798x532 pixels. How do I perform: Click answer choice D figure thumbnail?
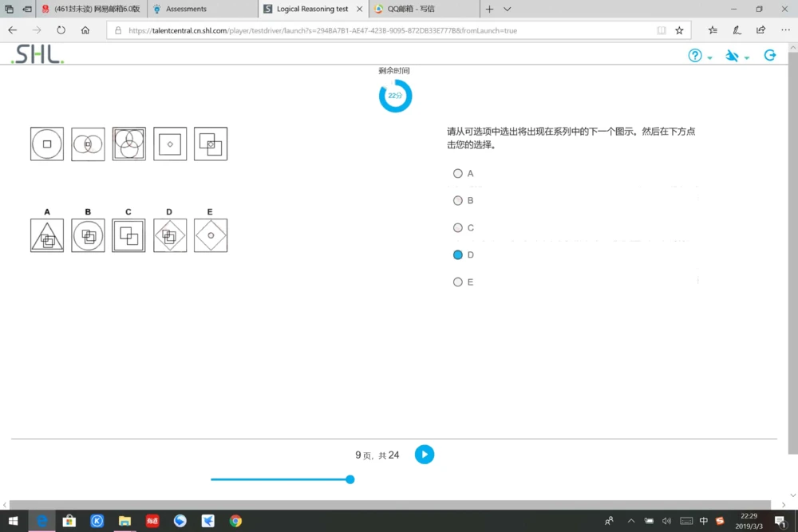[169, 234]
